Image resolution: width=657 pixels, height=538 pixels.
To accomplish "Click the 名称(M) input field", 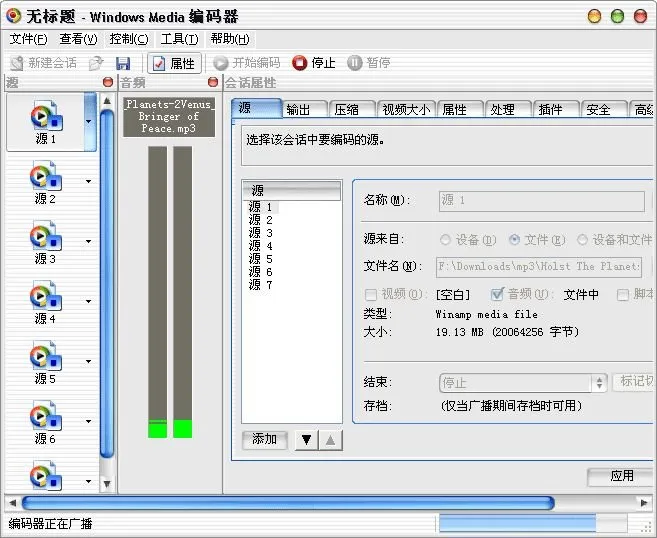I will pyautogui.click(x=541, y=201).
